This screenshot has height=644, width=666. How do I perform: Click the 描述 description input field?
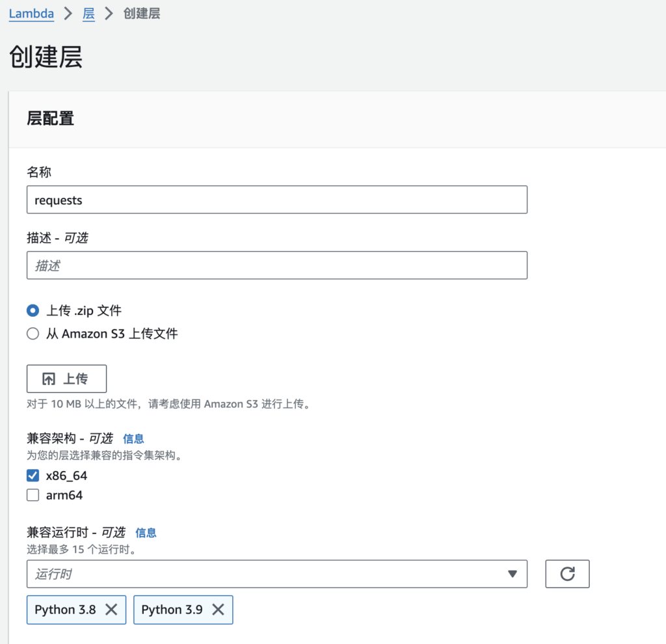[276, 265]
